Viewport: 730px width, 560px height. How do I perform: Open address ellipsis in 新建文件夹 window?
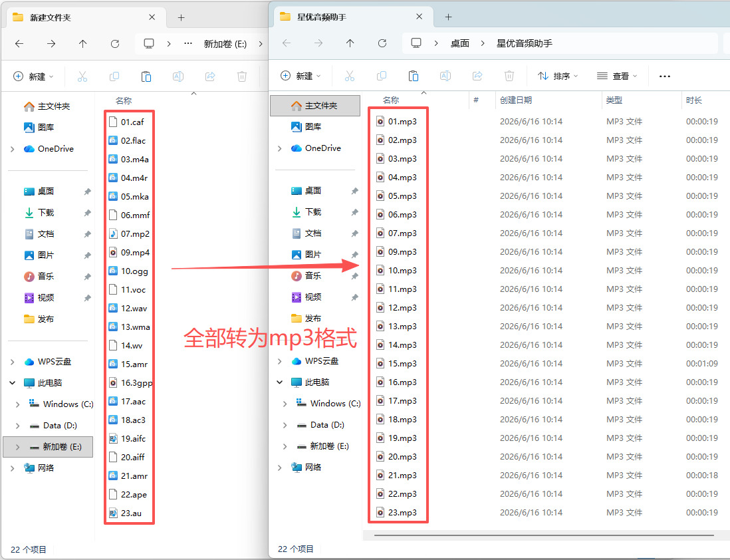[188, 44]
